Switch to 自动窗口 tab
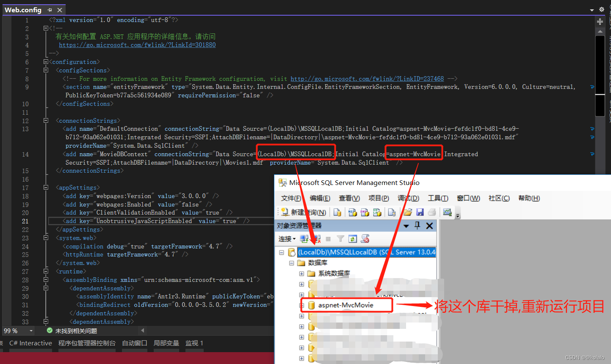The image size is (611, 364). coord(135,343)
